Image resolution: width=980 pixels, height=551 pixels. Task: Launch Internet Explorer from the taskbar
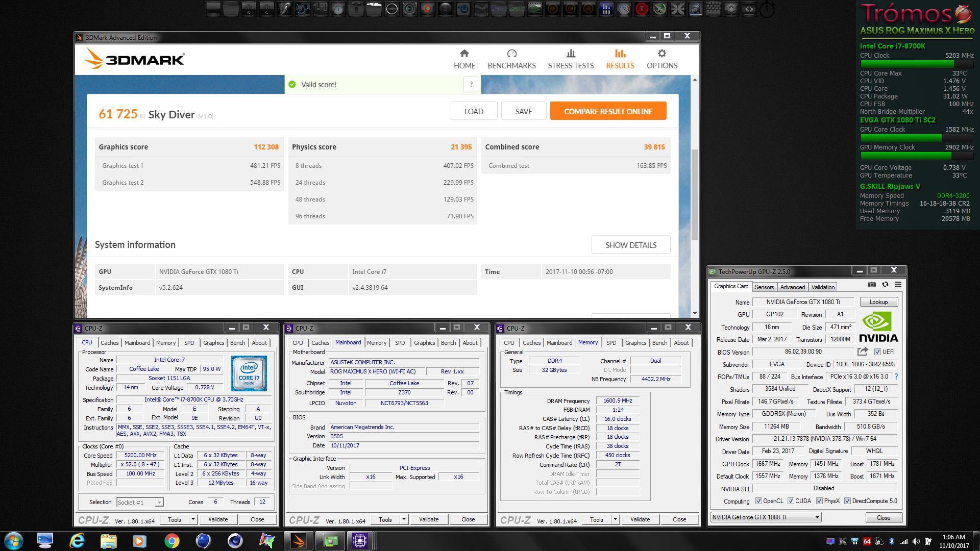click(77, 540)
